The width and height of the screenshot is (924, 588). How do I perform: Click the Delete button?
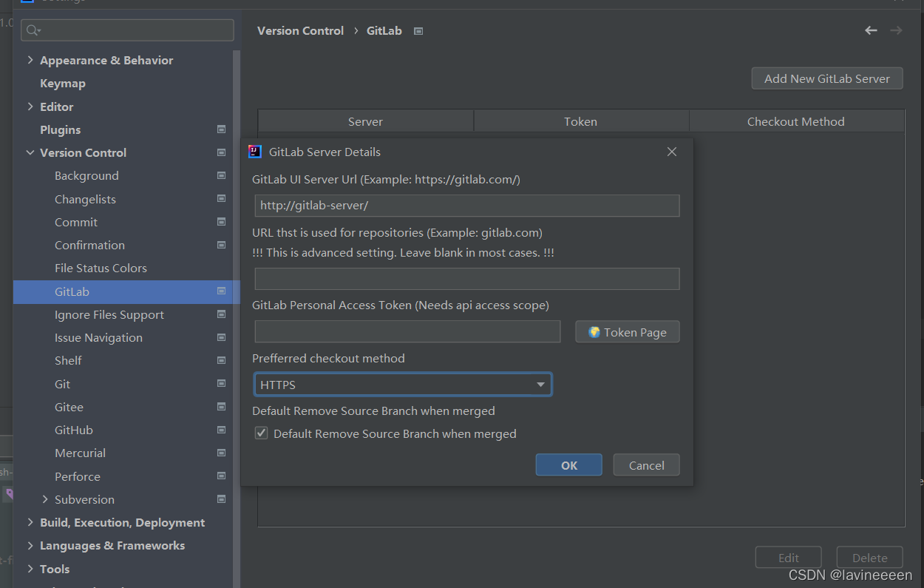point(870,558)
